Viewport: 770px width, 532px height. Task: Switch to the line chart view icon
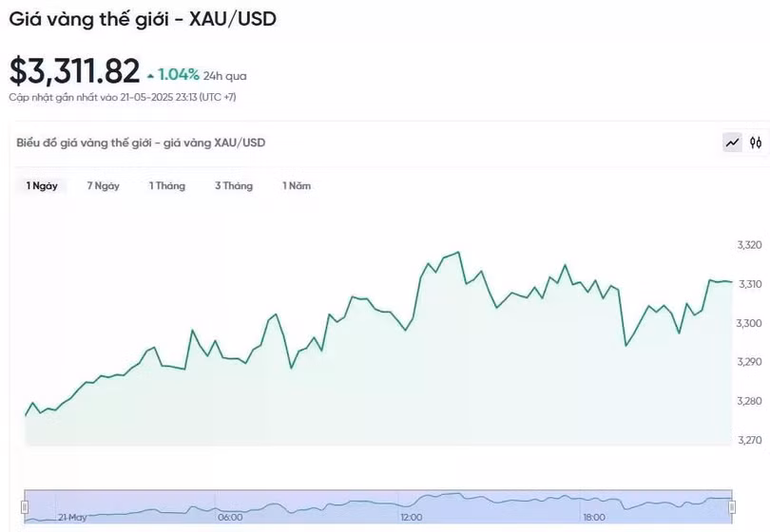point(732,142)
